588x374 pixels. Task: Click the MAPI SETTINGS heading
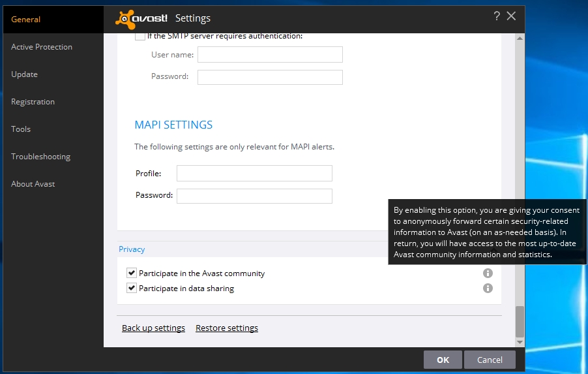(173, 125)
